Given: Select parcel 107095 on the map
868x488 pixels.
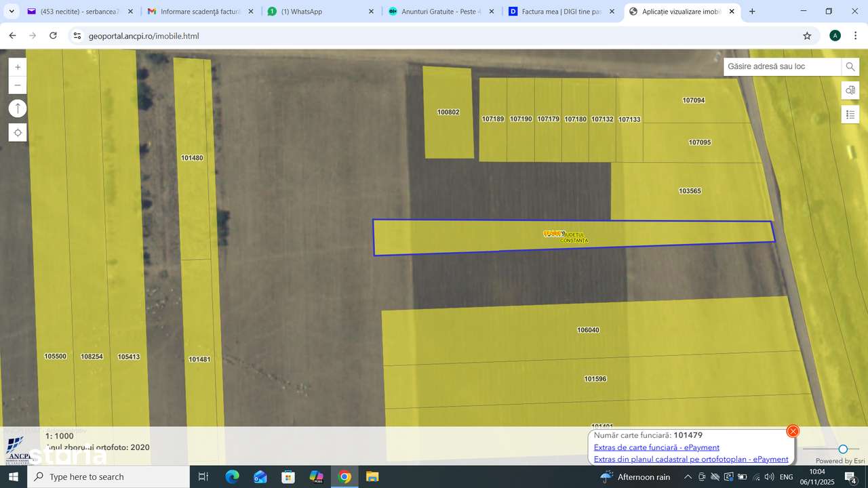Looking at the screenshot, I should 699,142.
